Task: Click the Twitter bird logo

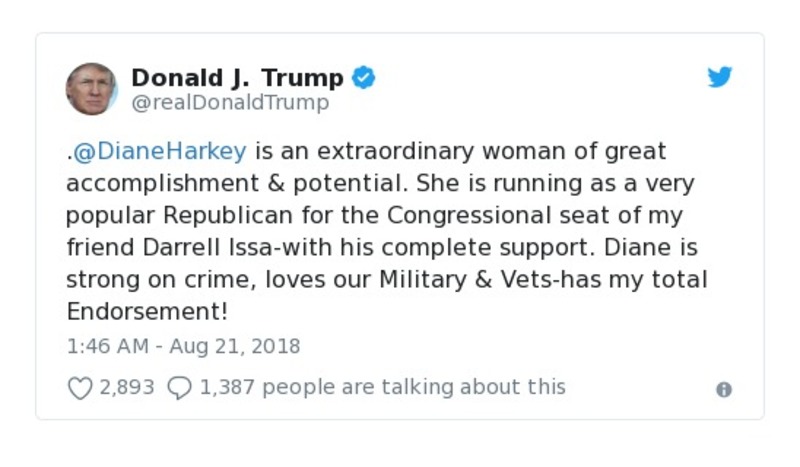Action: coord(720,78)
